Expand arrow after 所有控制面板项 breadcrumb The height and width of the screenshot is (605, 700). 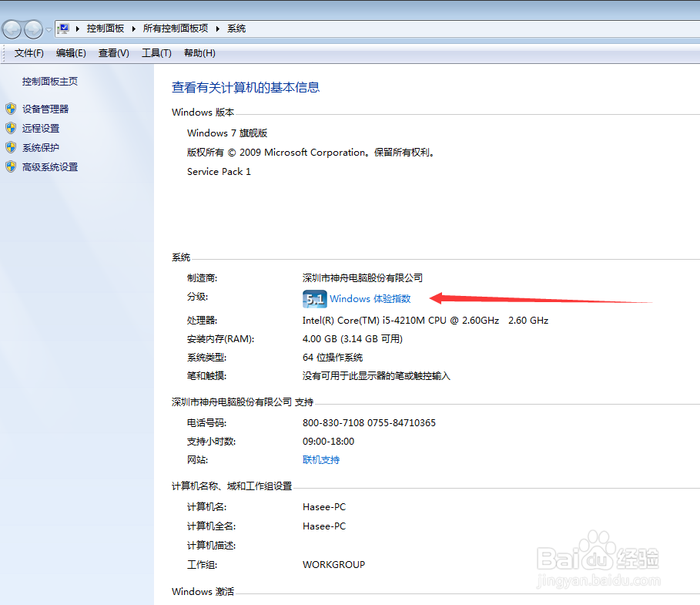218,29
